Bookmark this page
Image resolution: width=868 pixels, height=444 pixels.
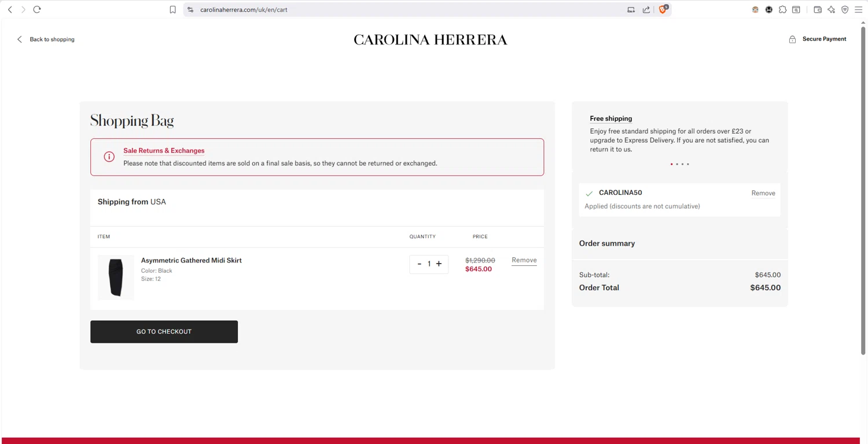pos(172,9)
